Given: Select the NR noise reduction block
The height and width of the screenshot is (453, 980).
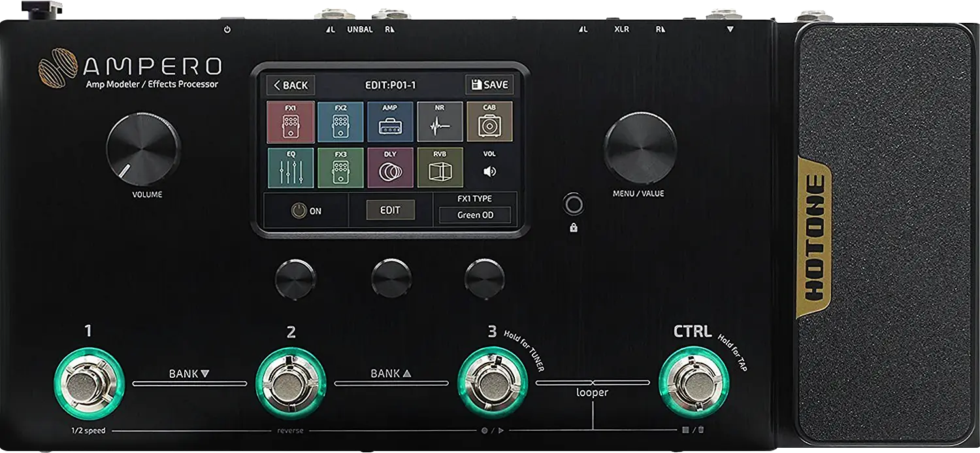Looking at the screenshot, I should [x=440, y=122].
